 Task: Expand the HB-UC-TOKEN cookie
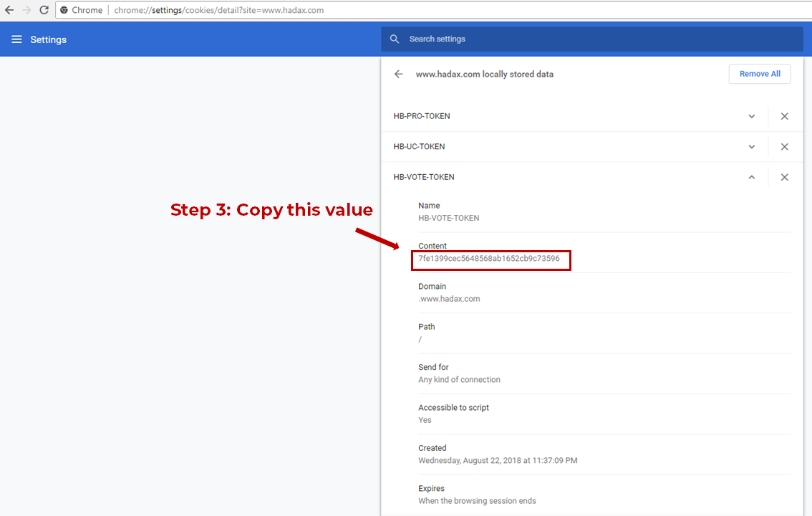click(751, 147)
